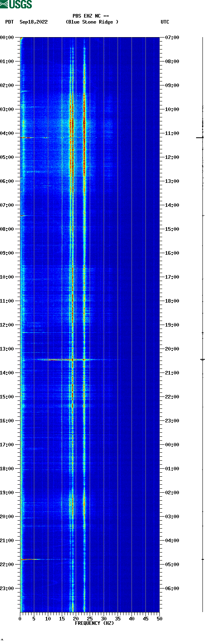Click the 00:00 PDT time label
The image size is (220, 644).
click(7, 38)
